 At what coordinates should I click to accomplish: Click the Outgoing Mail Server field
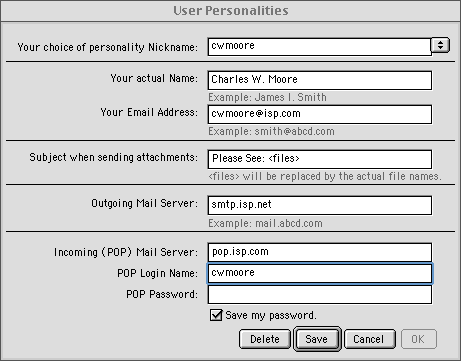coord(320,205)
